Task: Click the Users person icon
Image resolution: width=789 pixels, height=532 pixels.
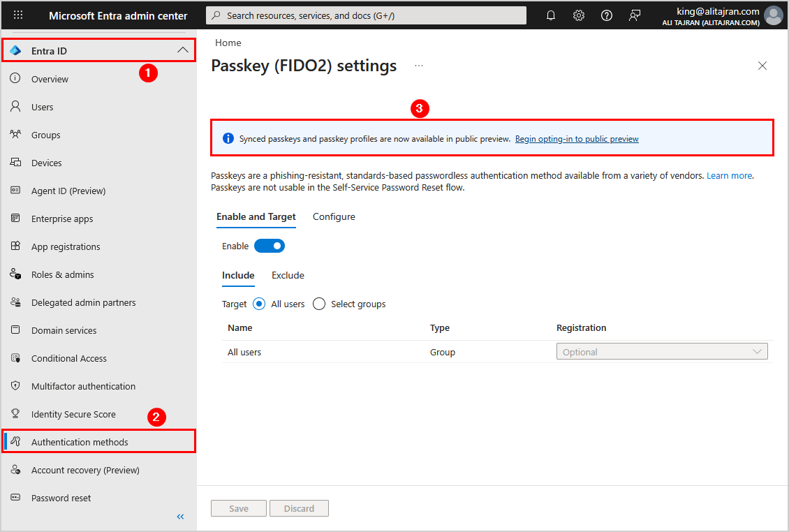Action: (15, 106)
